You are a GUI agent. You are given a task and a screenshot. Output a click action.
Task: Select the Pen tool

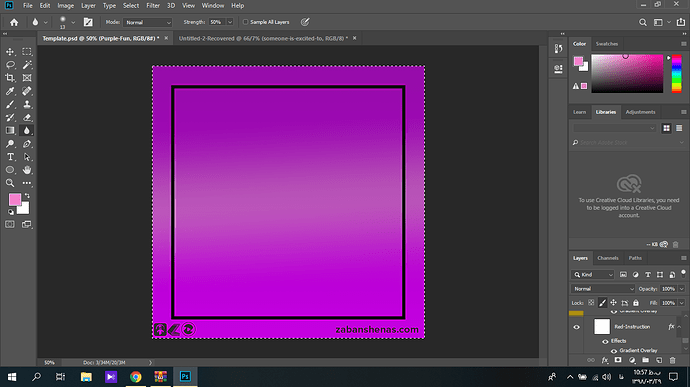tap(27, 144)
